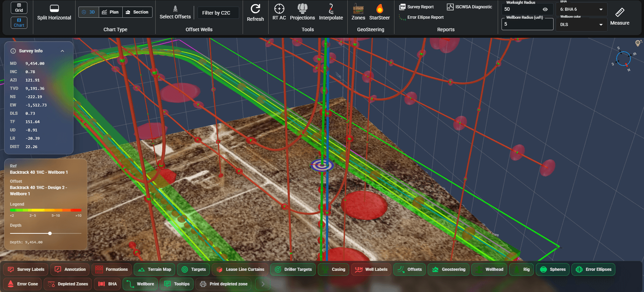The height and width of the screenshot is (292, 644).
Task: Open the Interpolate tool
Action: pos(331,12)
